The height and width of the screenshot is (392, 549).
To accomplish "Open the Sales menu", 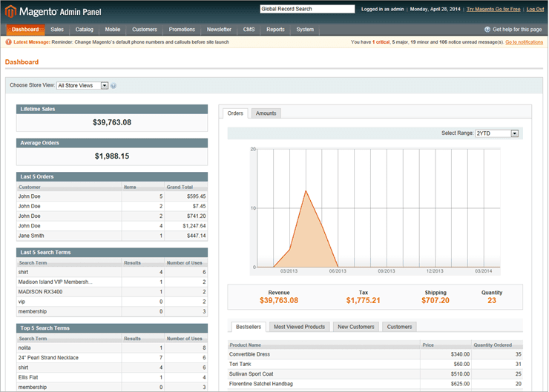I will [x=57, y=30].
